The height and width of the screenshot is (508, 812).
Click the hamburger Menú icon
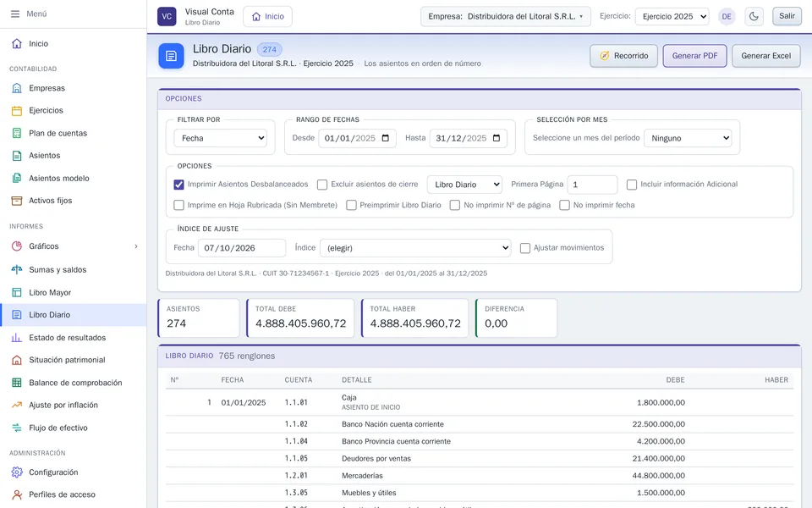pyautogui.click(x=15, y=14)
